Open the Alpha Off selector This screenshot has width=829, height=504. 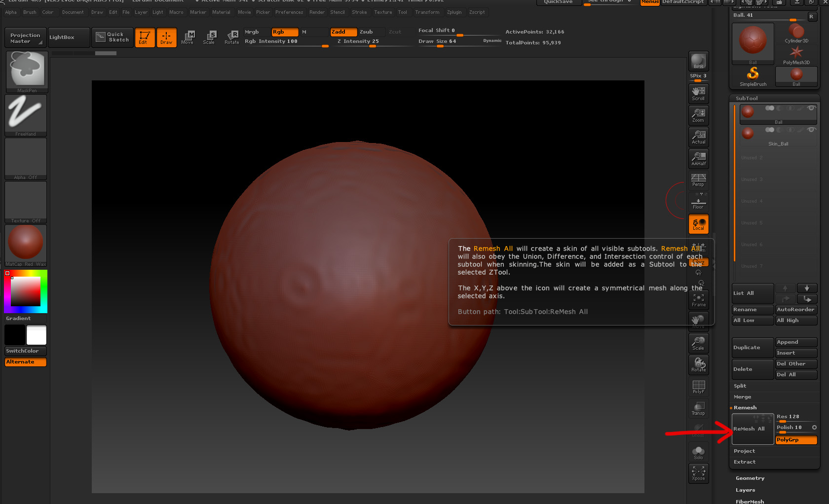26,158
